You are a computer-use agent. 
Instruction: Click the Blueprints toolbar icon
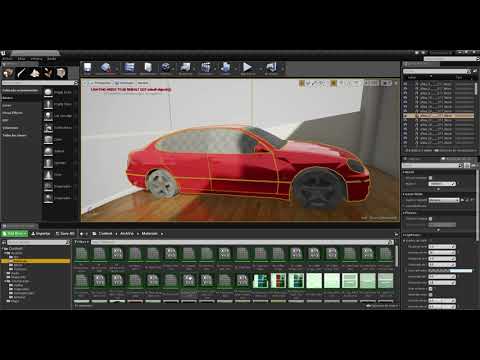click(185, 68)
